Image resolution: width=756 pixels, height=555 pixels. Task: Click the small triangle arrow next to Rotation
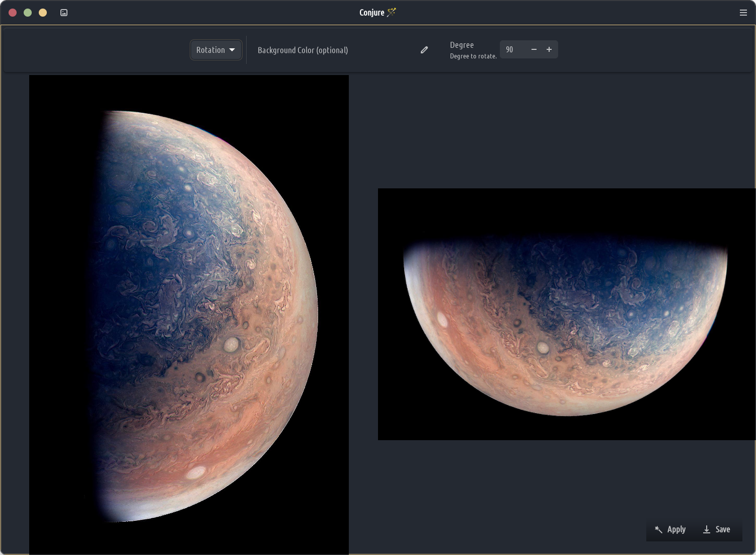click(x=232, y=50)
